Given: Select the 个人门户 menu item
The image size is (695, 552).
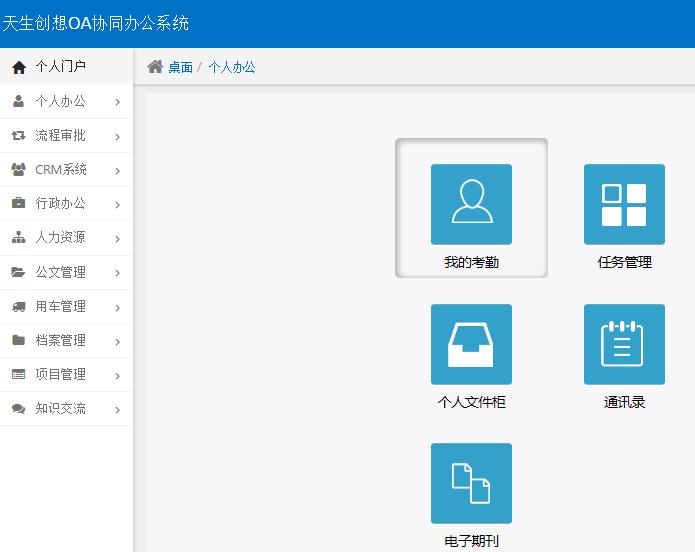Looking at the screenshot, I should pyautogui.click(x=66, y=67).
